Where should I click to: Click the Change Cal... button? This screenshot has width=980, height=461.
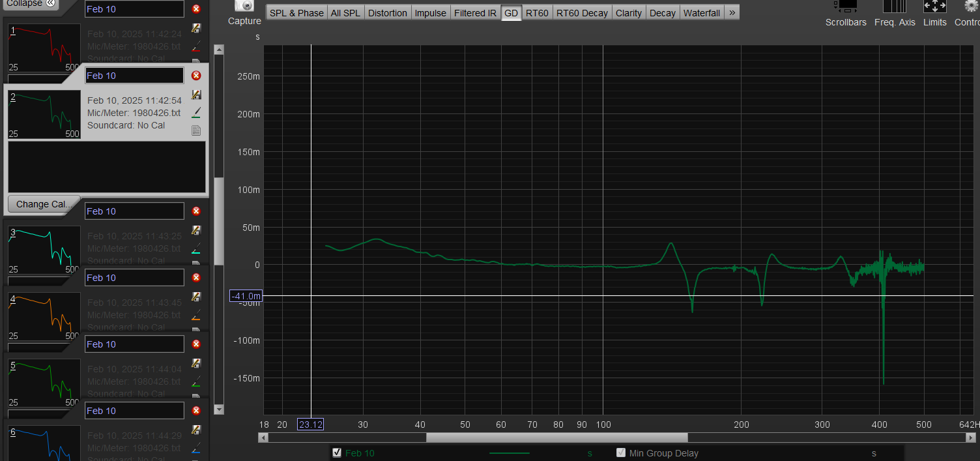pyautogui.click(x=44, y=203)
